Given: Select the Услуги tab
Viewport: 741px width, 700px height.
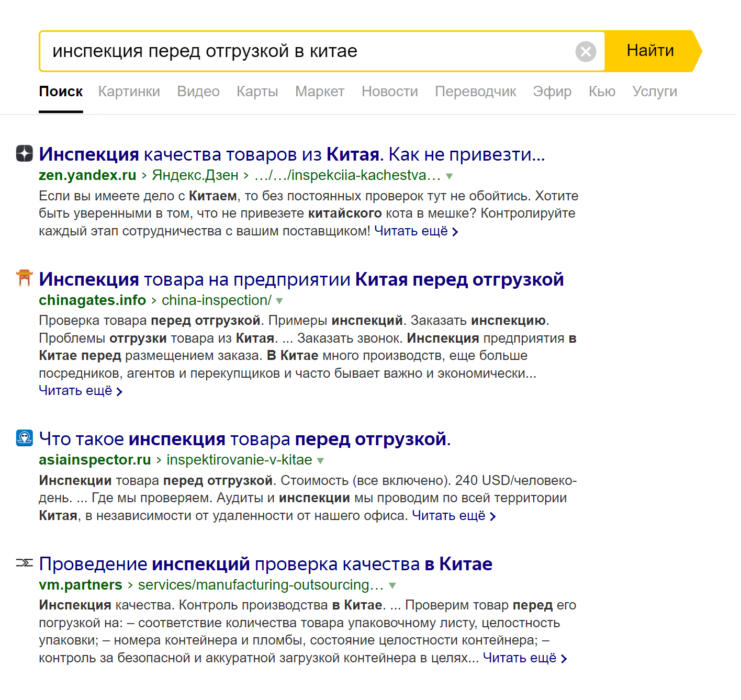Looking at the screenshot, I should (x=655, y=92).
